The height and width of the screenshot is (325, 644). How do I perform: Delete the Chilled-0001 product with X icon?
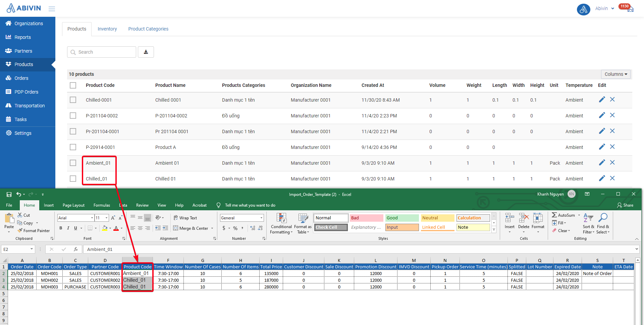click(x=612, y=100)
